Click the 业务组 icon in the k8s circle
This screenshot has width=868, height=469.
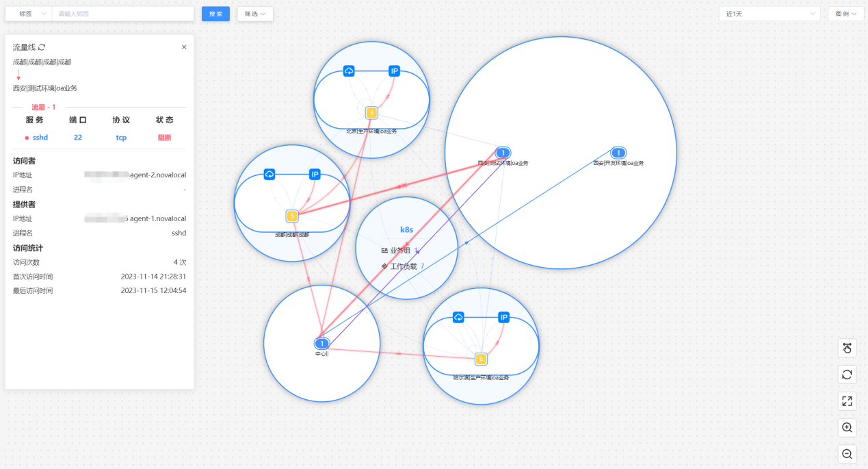point(384,251)
